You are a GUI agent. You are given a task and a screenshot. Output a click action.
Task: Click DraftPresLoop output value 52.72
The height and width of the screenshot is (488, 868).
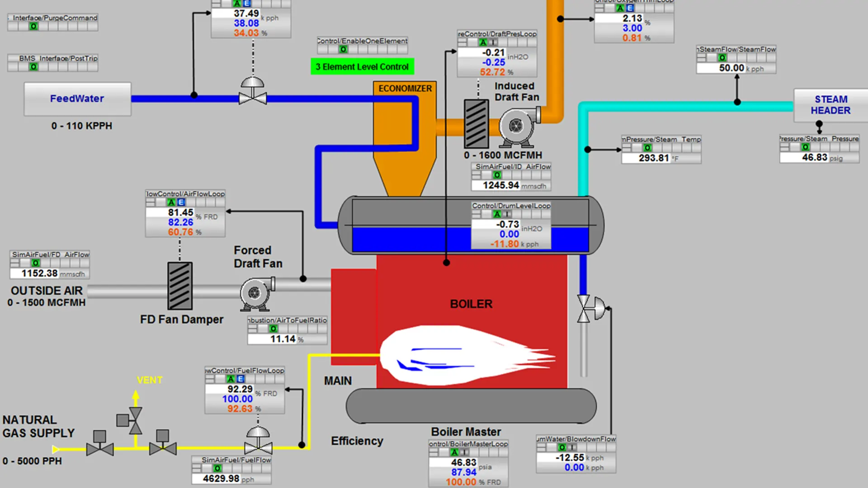click(492, 72)
